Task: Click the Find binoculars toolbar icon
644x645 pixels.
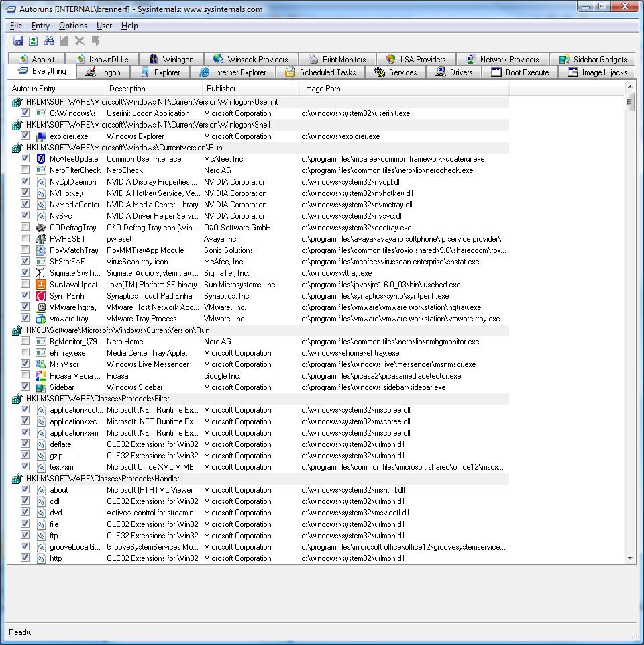Action: click(50, 41)
